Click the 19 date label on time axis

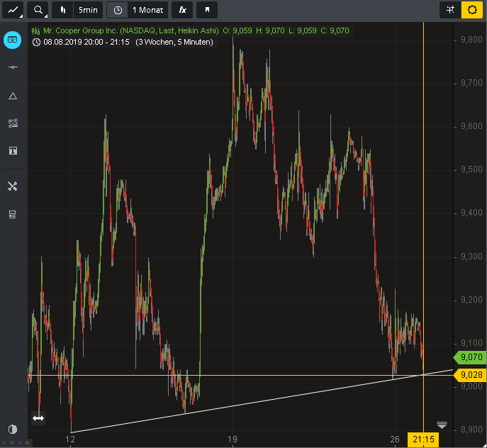[x=233, y=439]
